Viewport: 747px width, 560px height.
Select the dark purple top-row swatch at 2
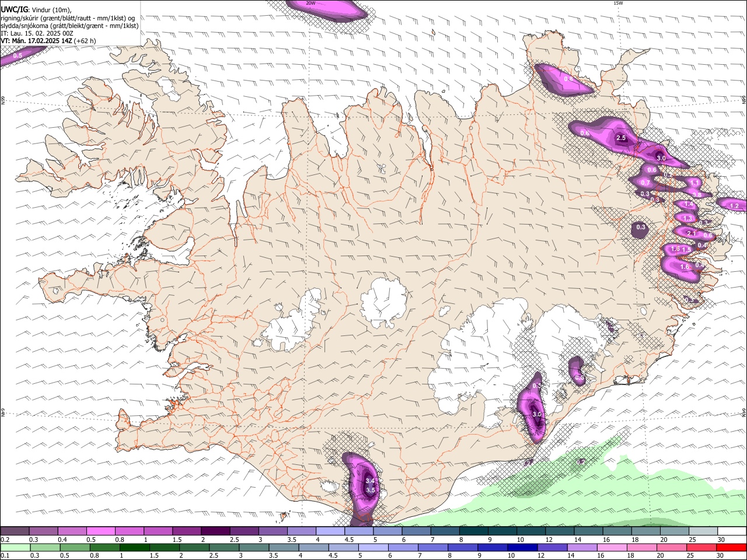coord(215,531)
